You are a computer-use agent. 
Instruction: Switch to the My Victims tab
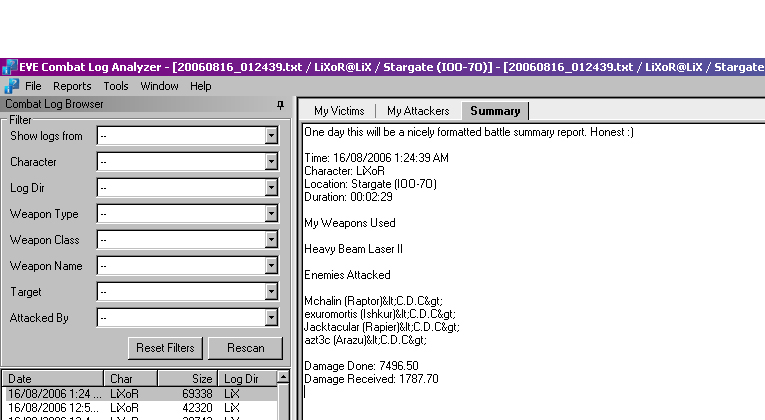tap(339, 111)
